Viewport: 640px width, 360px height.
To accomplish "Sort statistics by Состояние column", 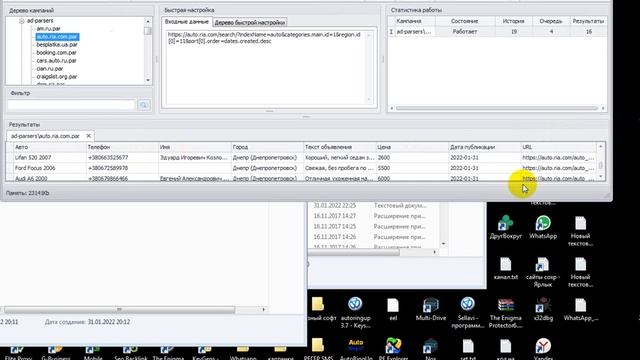I will (x=464, y=21).
